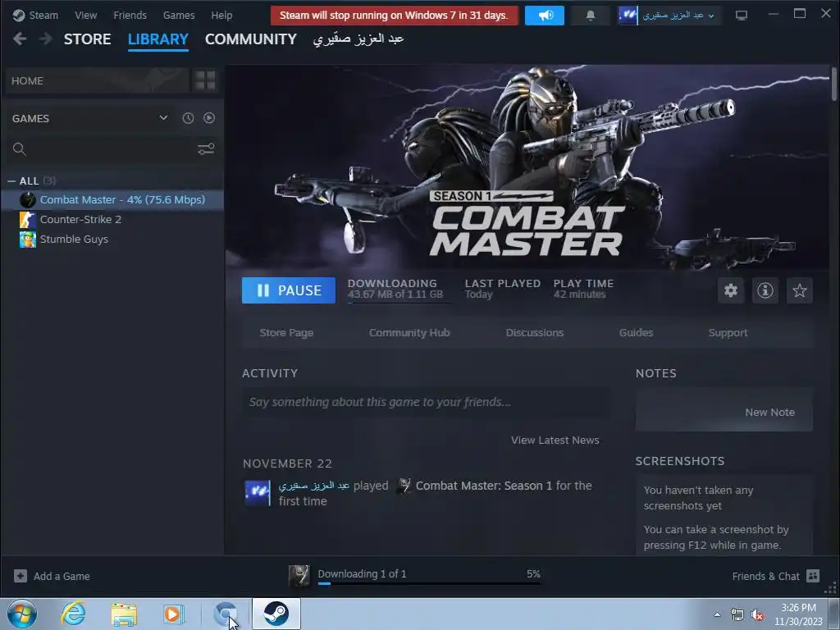Launch Internet Explorer from taskbar
The width and height of the screenshot is (840, 630).
pos(73,614)
